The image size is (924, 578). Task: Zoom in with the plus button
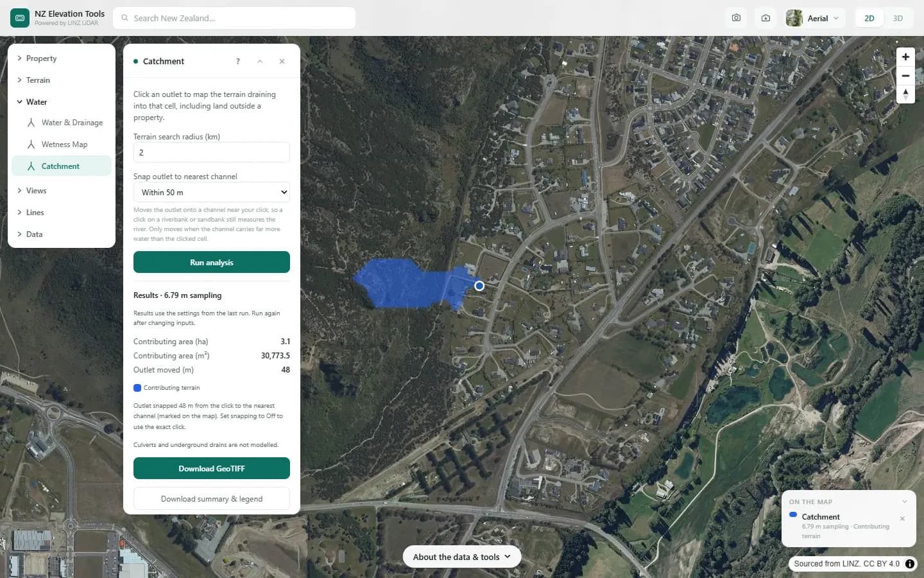[905, 57]
